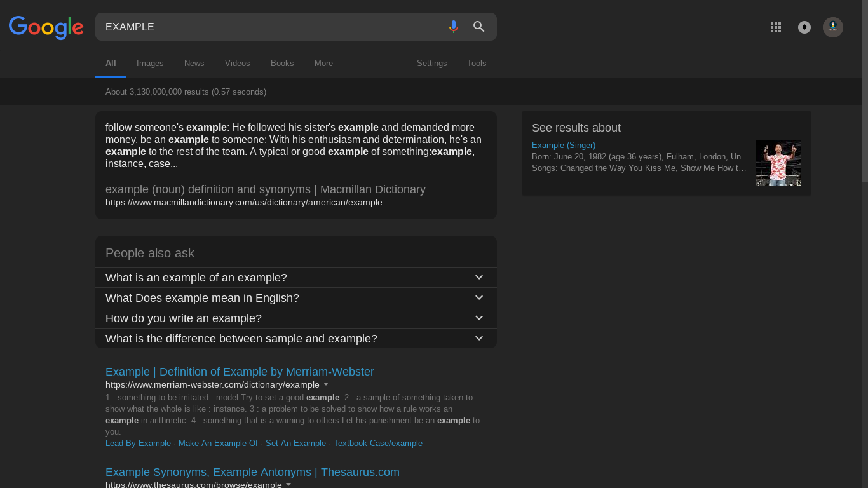Click the "People also ask" heading

point(150,253)
